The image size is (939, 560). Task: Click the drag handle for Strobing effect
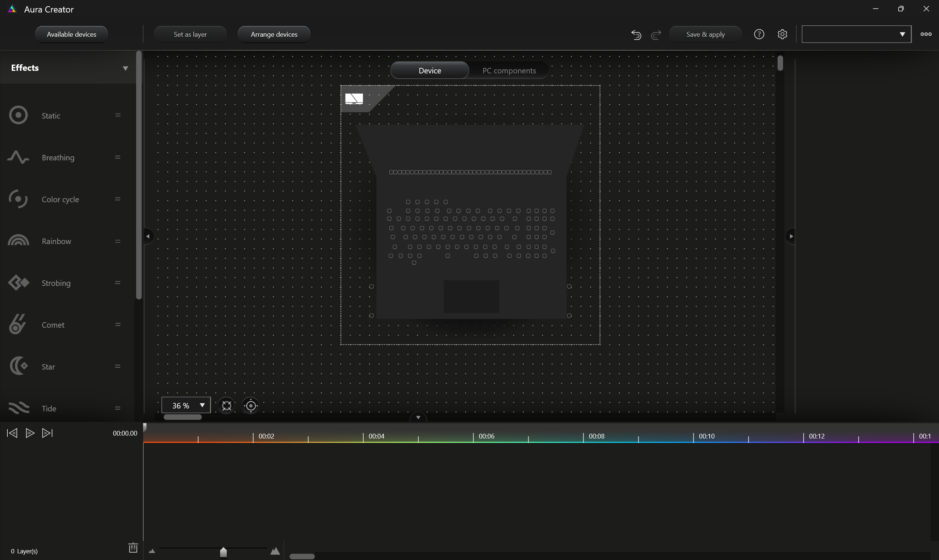click(x=118, y=283)
